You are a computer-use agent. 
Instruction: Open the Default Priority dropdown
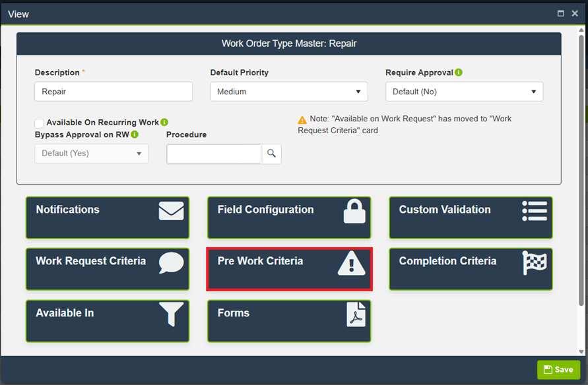289,92
